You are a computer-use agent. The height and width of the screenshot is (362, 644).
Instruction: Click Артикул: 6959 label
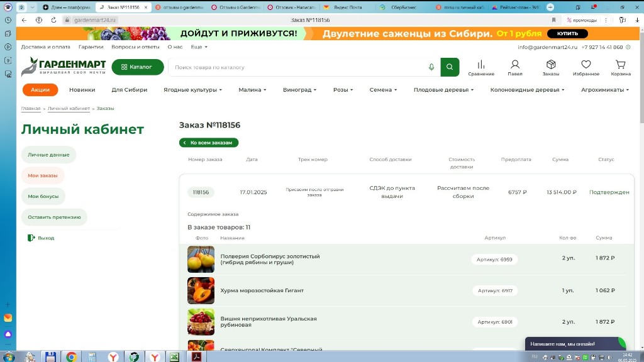click(494, 260)
